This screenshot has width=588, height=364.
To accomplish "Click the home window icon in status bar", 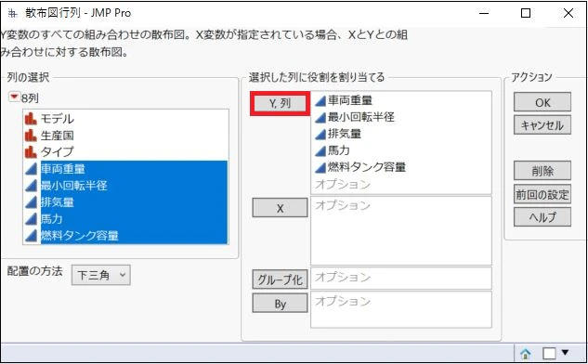I will pos(526,353).
